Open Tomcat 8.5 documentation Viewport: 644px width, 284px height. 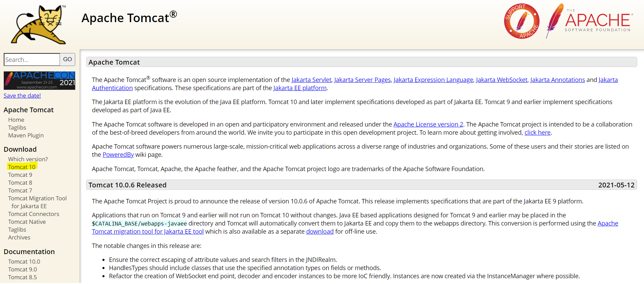[22, 277]
